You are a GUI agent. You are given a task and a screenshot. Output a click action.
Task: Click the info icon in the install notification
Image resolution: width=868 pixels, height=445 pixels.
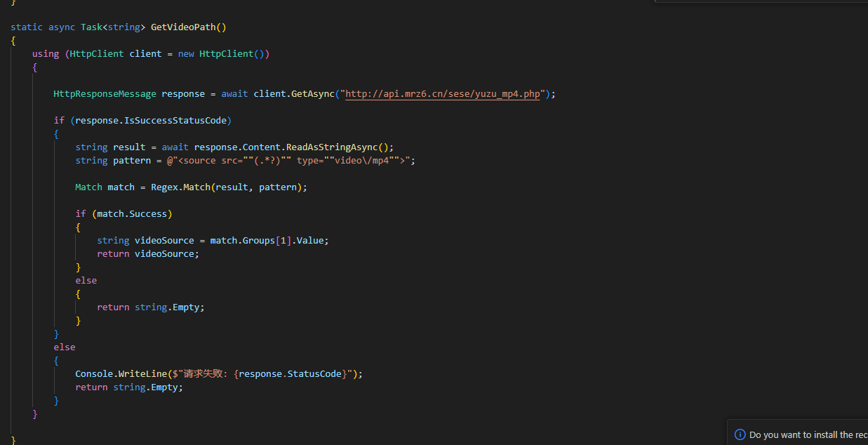point(740,434)
